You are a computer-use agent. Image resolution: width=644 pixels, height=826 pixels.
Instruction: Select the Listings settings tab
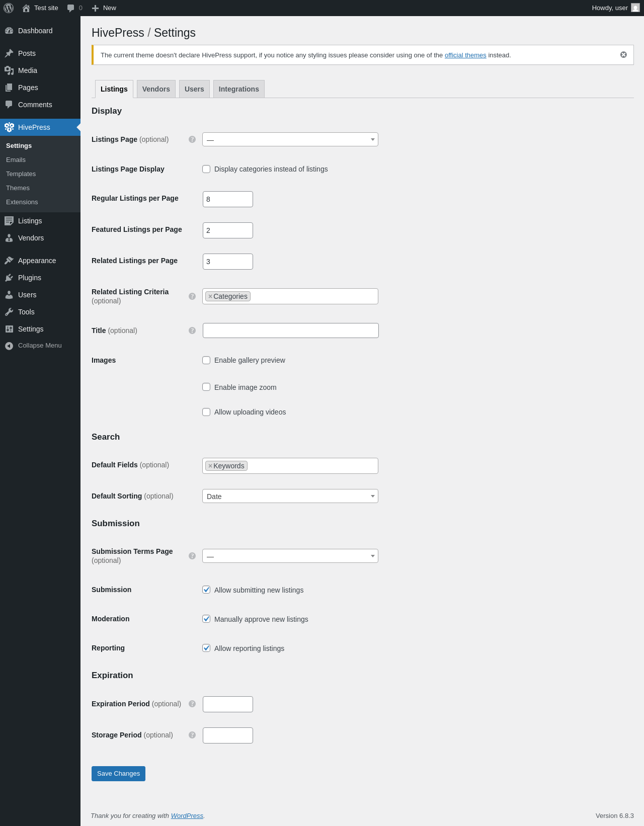(x=114, y=89)
